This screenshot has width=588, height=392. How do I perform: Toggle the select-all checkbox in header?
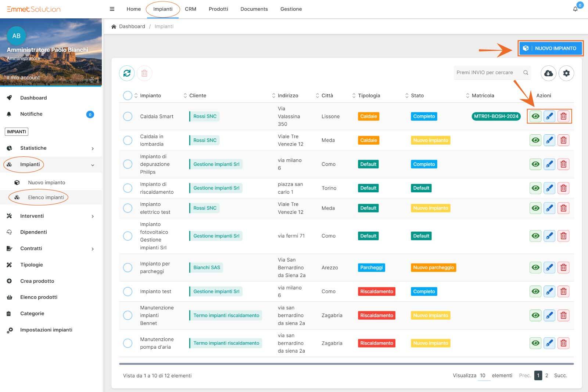coord(128,95)
